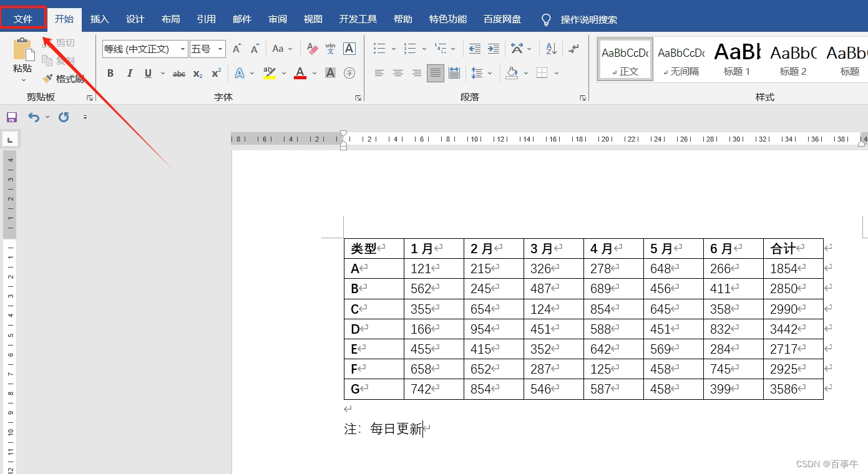
Task: Sort the selection with the A-Z sort icon
Action: tap(551, 49)
